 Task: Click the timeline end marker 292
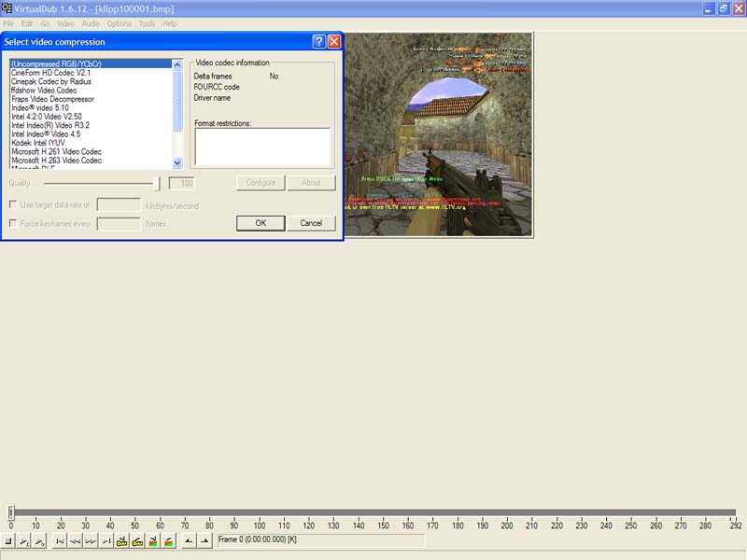736,525
